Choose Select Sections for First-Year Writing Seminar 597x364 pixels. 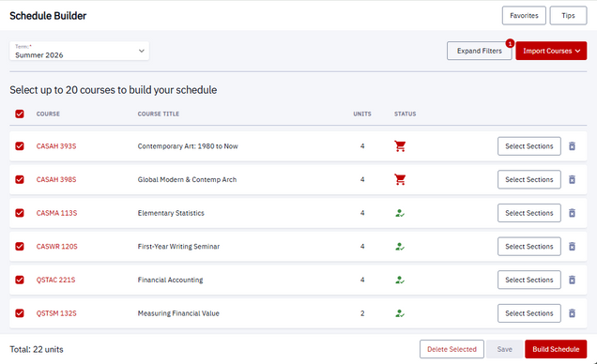[x=528, y=247]
